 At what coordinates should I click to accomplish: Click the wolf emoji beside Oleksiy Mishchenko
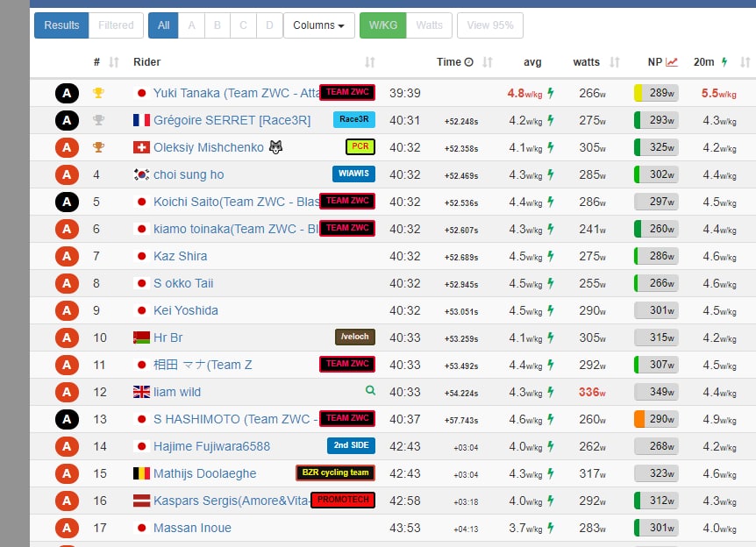point(275,147)
